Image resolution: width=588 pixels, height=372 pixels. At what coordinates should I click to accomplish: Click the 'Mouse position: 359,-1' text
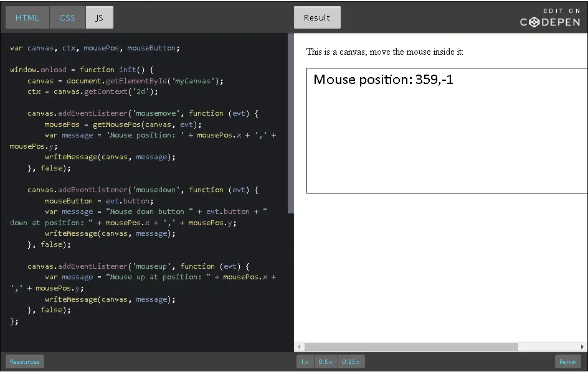pyautogui.click(x=383, y=80)
